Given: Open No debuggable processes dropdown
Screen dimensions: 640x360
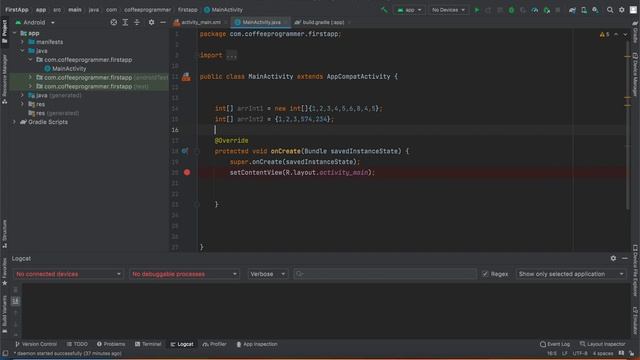Looking at the screenshot, I should pyautogui.click(x=184, y=274).
